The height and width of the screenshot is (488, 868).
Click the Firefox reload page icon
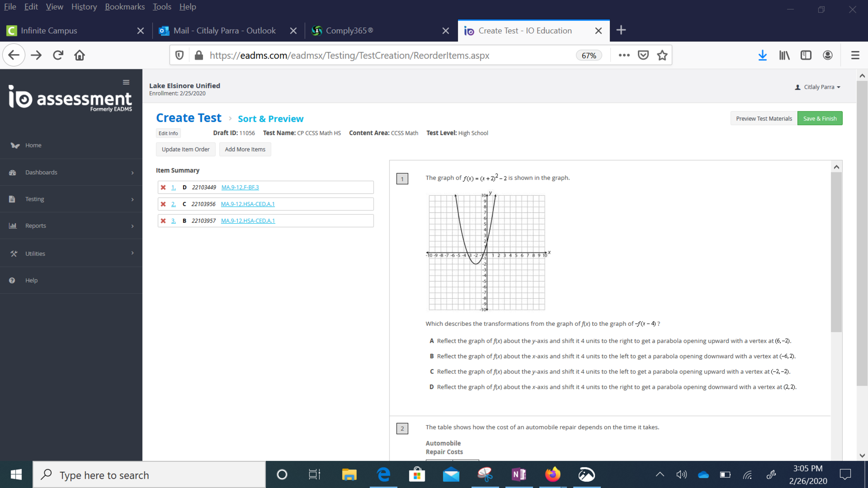coord(58,55)
